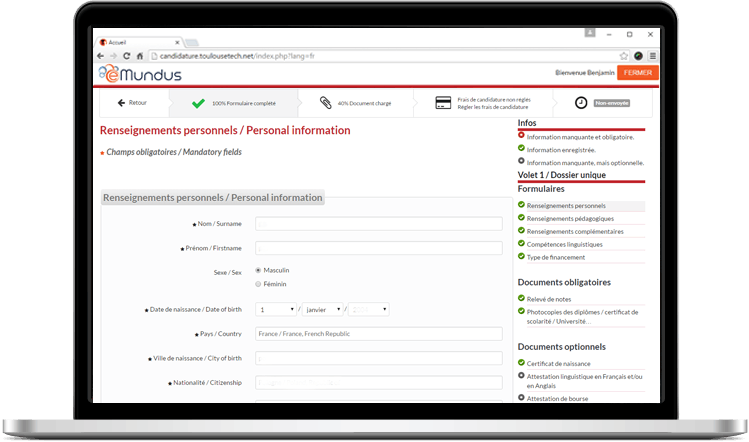This screenshot has width=749, height=442.
Task: Click the Nom / Surname input field
Action: click(x=378, y=224)
